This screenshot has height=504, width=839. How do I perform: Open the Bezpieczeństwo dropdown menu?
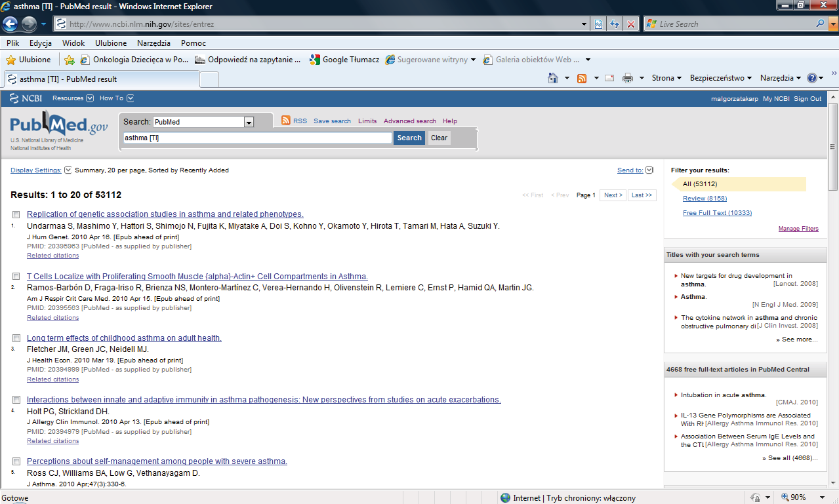[x=721, y=78]
